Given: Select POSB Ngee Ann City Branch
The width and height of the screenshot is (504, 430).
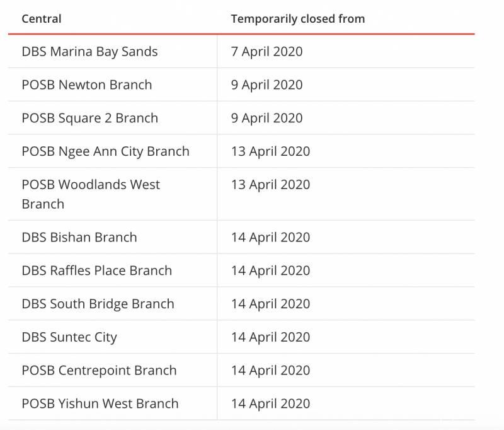Looking at the screenshot, I should 105,151.
